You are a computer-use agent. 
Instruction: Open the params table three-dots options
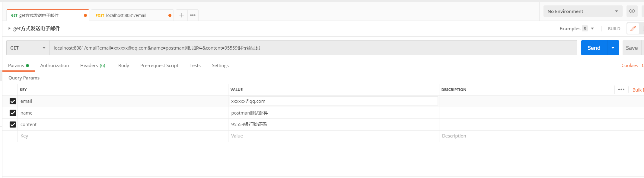(621, 89)
